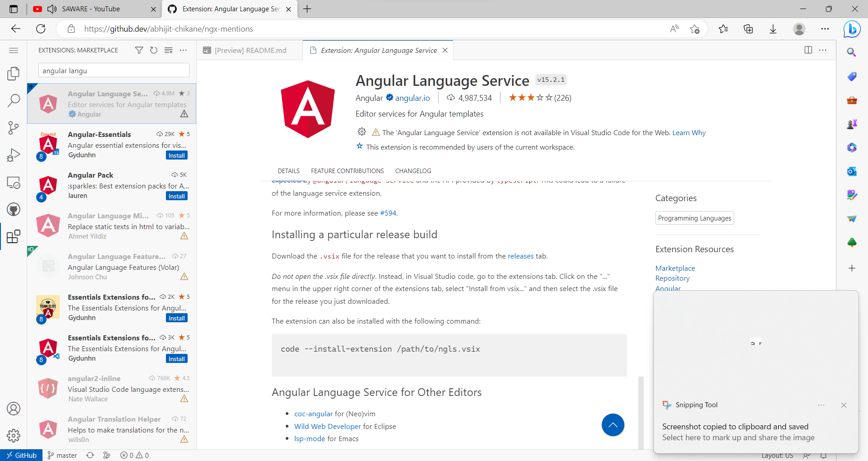
Task: Clear extensions search results
Action: 169,50
